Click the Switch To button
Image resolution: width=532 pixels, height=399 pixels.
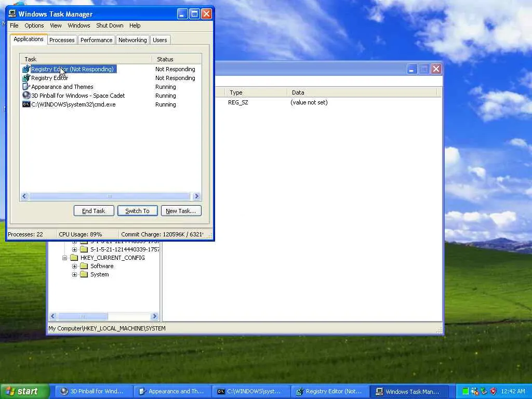[x=137, y=211]
